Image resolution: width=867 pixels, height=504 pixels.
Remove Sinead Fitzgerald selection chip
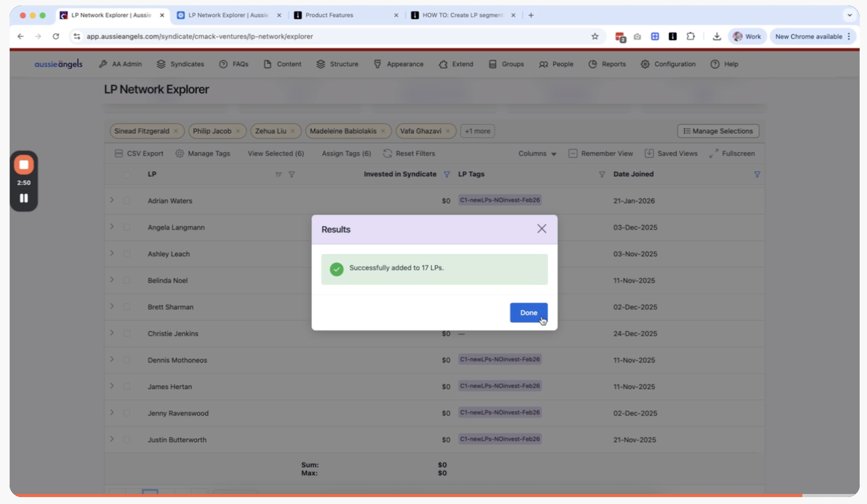click(176, 131)
